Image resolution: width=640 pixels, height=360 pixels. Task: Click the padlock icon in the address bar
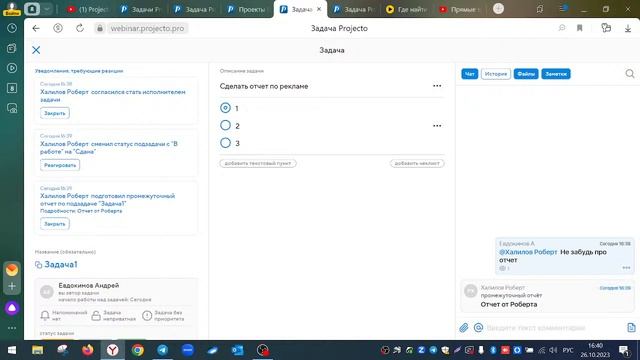[x=100, y=28]
